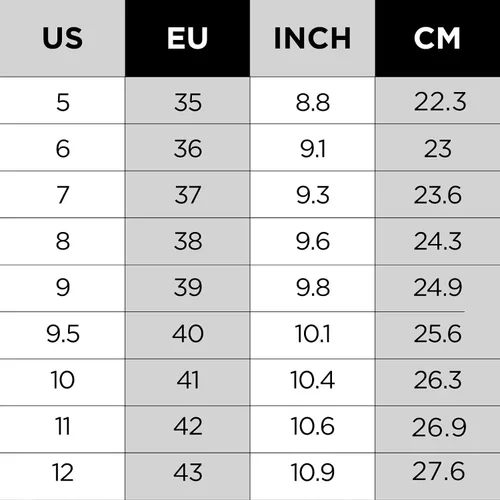Select US size 9.5 cell
Screen dimensions: 500x500
pos(62,336)
